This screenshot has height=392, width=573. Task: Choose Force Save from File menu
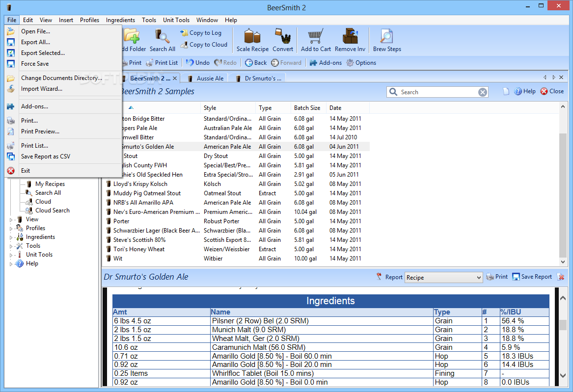pos(63,64)
